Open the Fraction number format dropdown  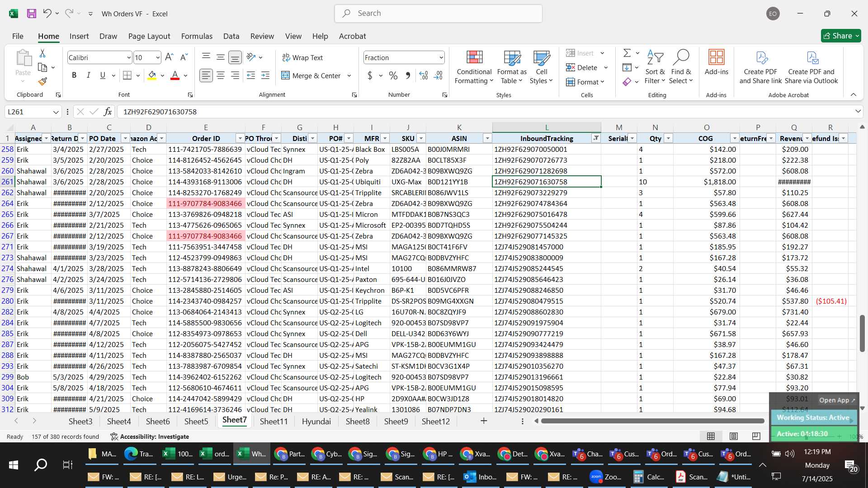tap(441, 58)
